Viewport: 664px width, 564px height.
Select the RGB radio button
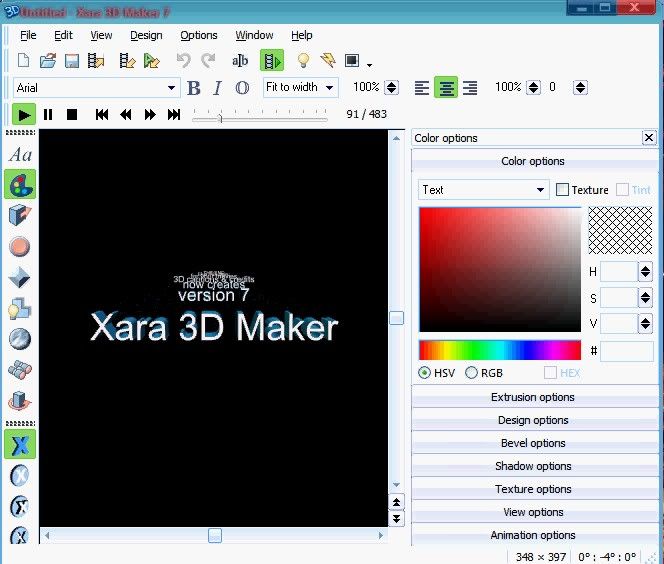471,373
